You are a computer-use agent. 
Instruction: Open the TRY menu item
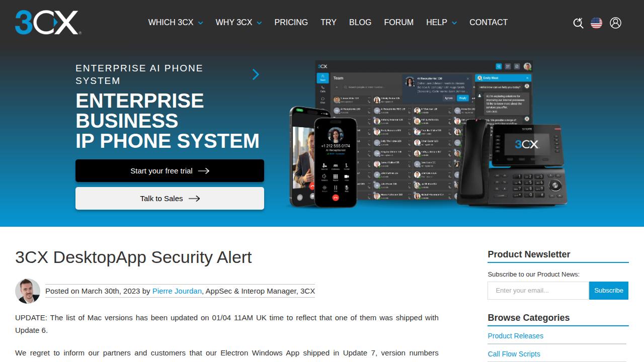pyautogui.click(x=329, y=22)
